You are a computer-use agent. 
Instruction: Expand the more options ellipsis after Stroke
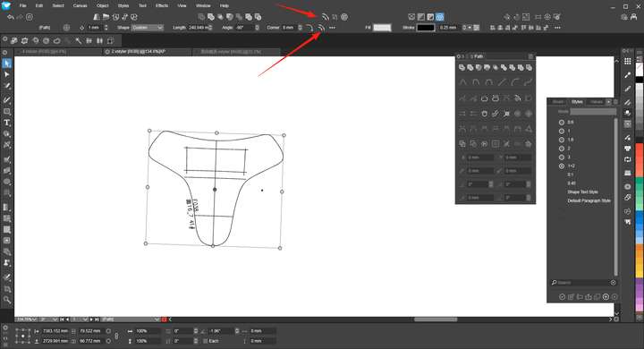(557, 28)
